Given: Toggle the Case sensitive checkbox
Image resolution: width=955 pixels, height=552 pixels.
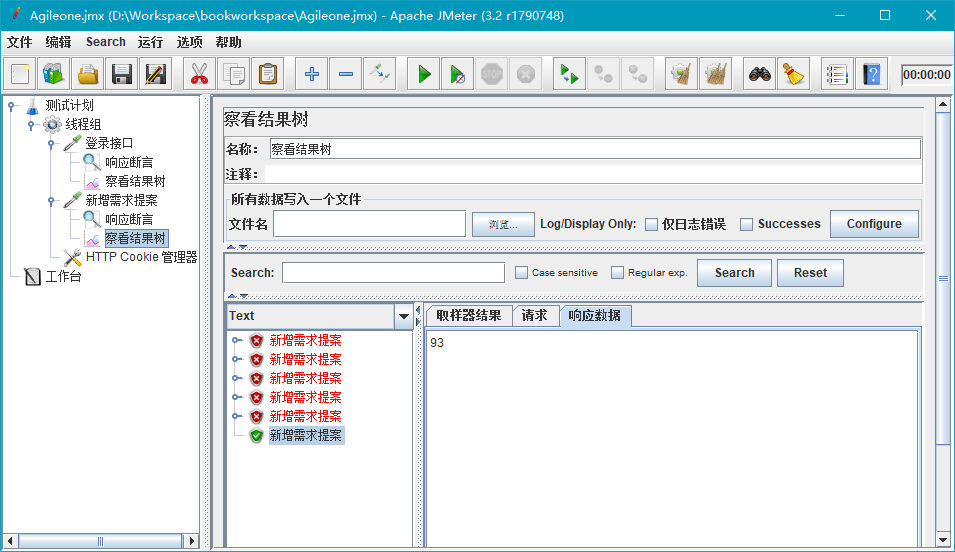Looking at the screenshot, I should (521, 272).
